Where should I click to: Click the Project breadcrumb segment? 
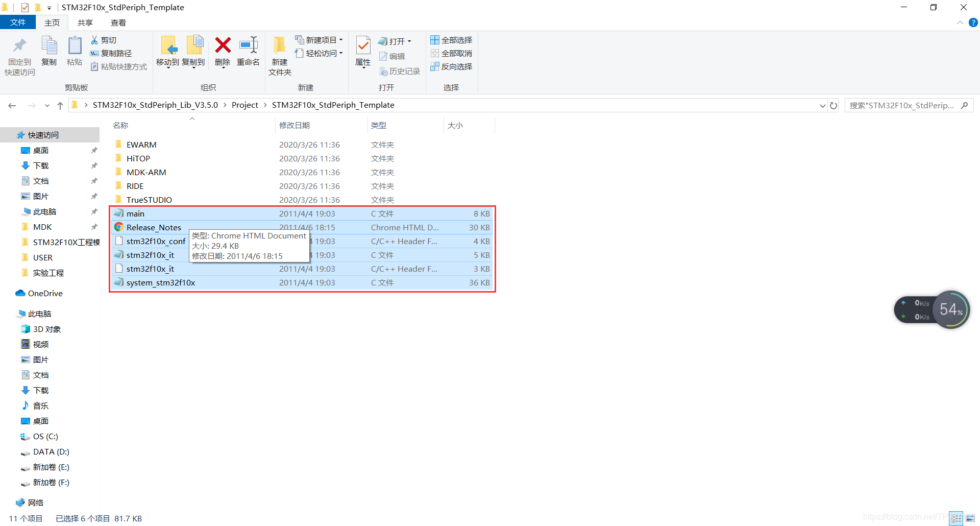pos(245,105)
